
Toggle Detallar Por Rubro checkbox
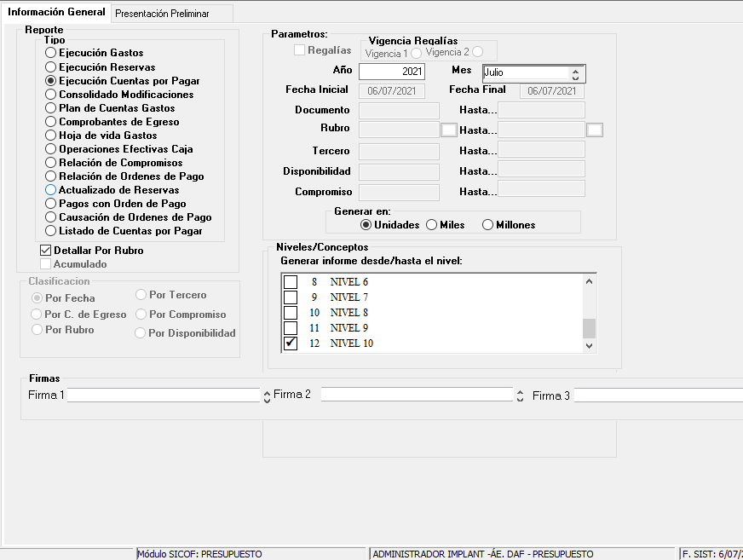tap(46, 251)
